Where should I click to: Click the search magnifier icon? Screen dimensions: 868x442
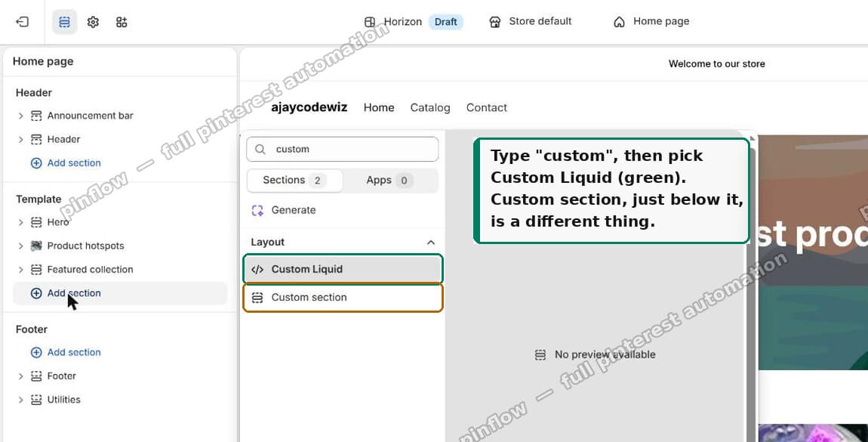pyautogui.click(x=260, y=150)
